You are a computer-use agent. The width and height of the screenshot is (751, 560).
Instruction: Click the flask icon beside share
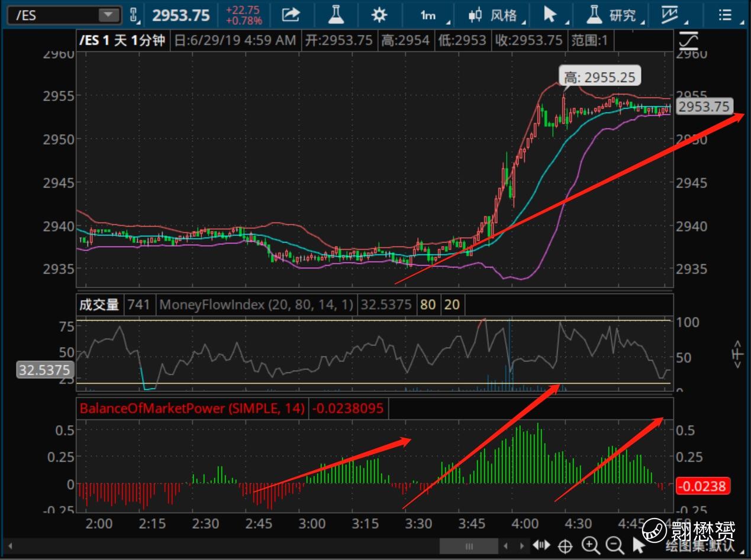[x=336, y=15]
